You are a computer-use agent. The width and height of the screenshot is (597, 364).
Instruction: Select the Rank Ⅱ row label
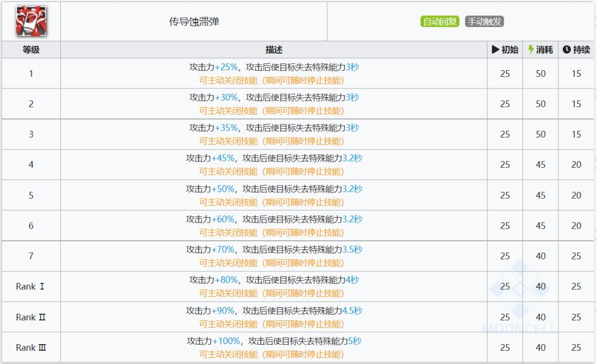click(30, 316)
